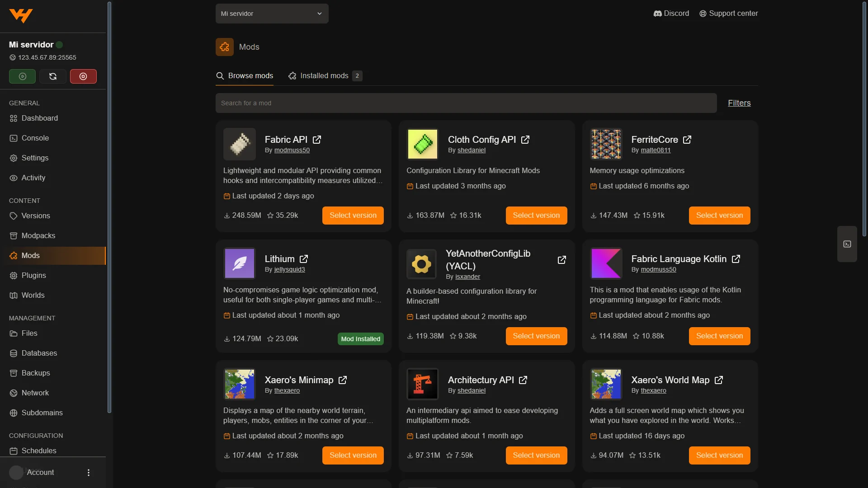View the Activity page
868x488 pixels.
(x=53, y=178)
